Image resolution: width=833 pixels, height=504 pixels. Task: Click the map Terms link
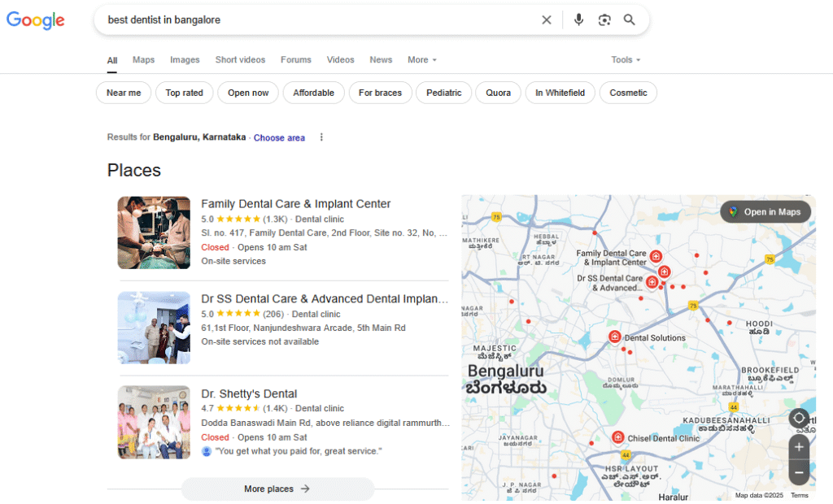click(x=799, y=495)
